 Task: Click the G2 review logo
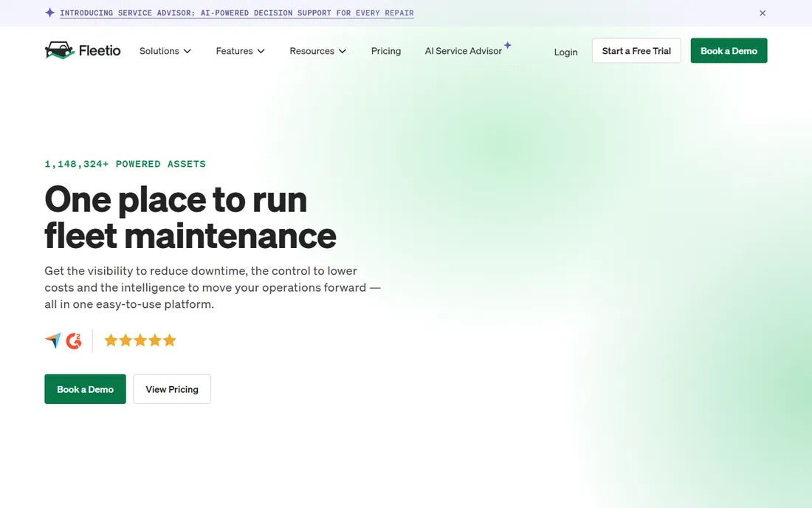pyautogui.click(x=74, y=340)
